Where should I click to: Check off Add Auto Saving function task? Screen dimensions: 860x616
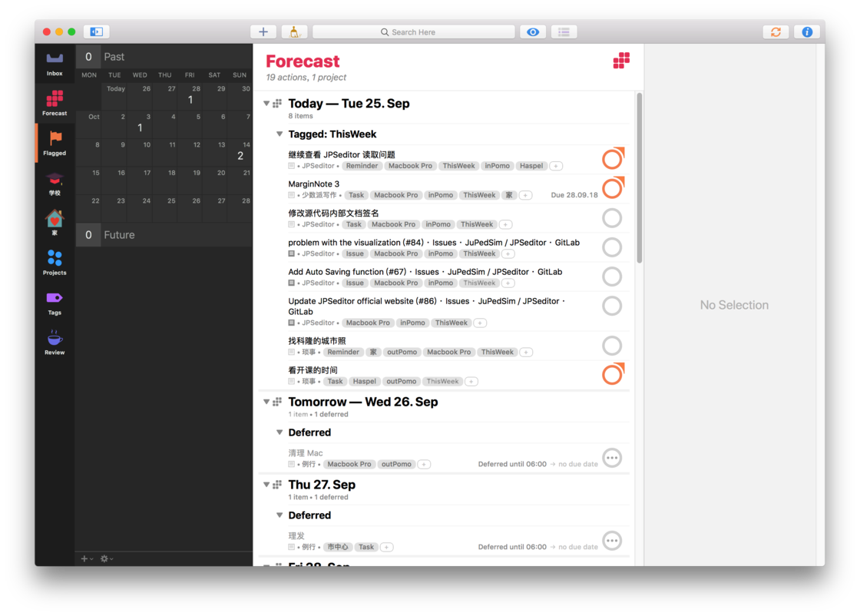tap(612, 277)
